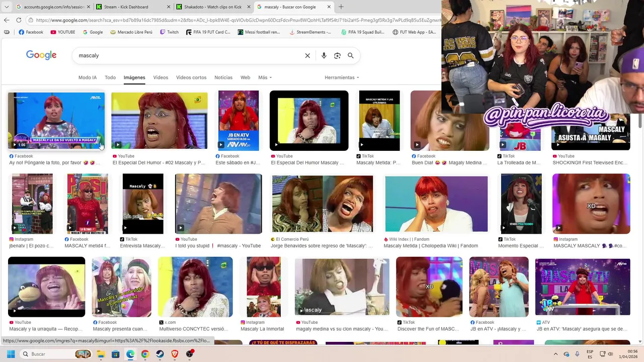
Task: Open StreamElements bookmark
Action: pos(310,32)
